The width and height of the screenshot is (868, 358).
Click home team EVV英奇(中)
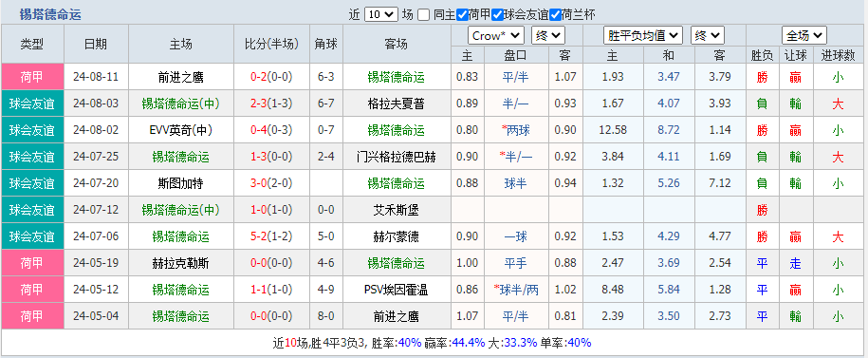click(x=180, y=130)
